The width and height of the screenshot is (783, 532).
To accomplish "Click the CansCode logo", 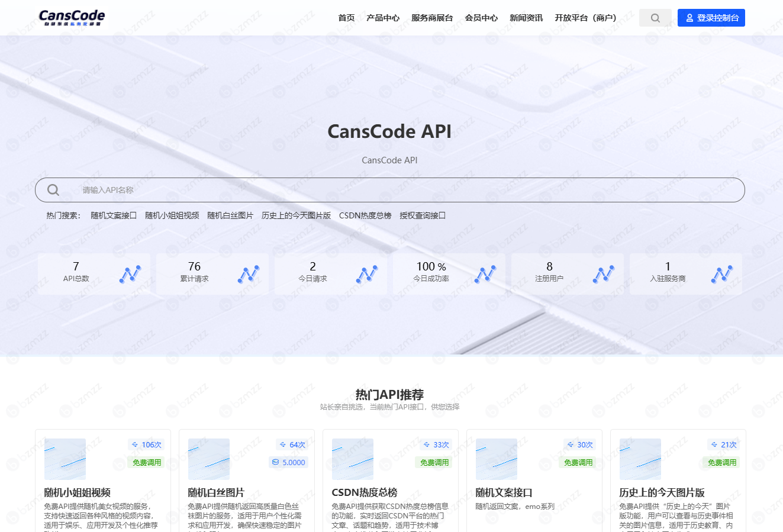I will click(72, 17).
